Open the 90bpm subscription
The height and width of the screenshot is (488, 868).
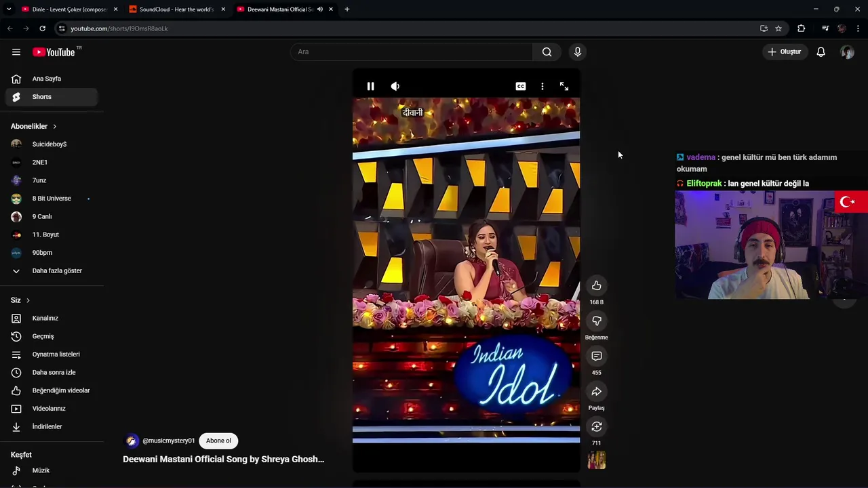point(52,253)
